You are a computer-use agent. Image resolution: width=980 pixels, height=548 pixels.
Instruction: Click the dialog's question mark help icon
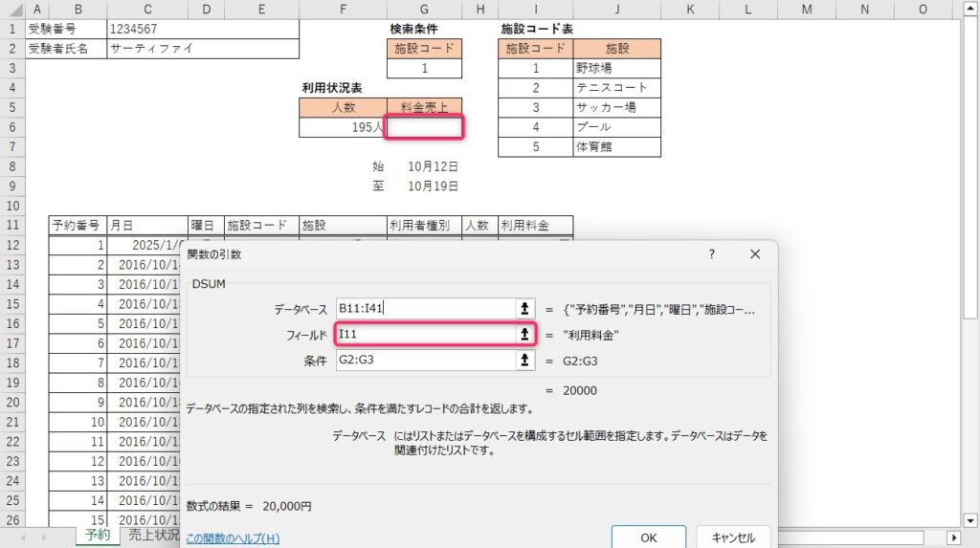[x=711, y=254]
